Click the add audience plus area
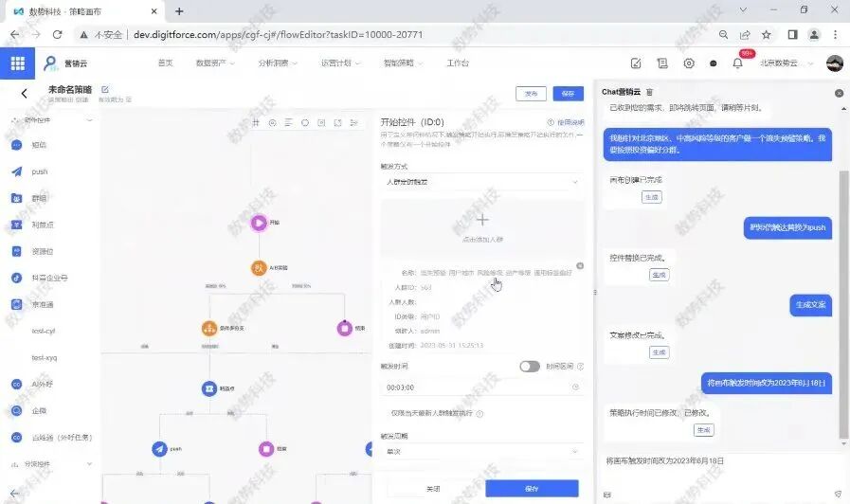This screenshot has width=850, height=504. point(482,227)
